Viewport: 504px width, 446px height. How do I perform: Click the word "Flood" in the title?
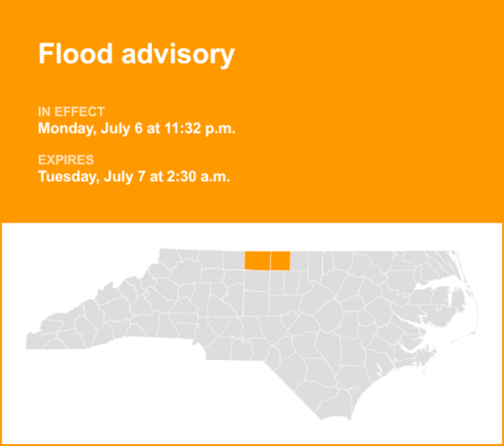coord(76,54)
